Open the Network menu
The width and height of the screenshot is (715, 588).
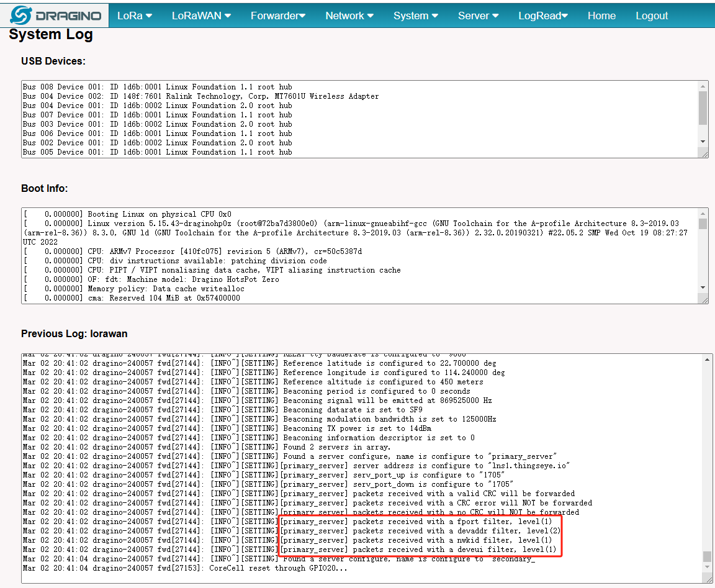point(349,16)
